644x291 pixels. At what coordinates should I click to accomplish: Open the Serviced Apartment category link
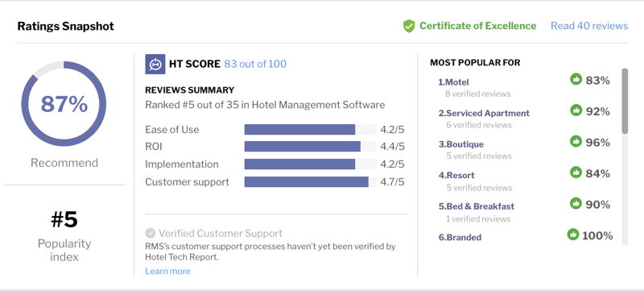[484, 113]
